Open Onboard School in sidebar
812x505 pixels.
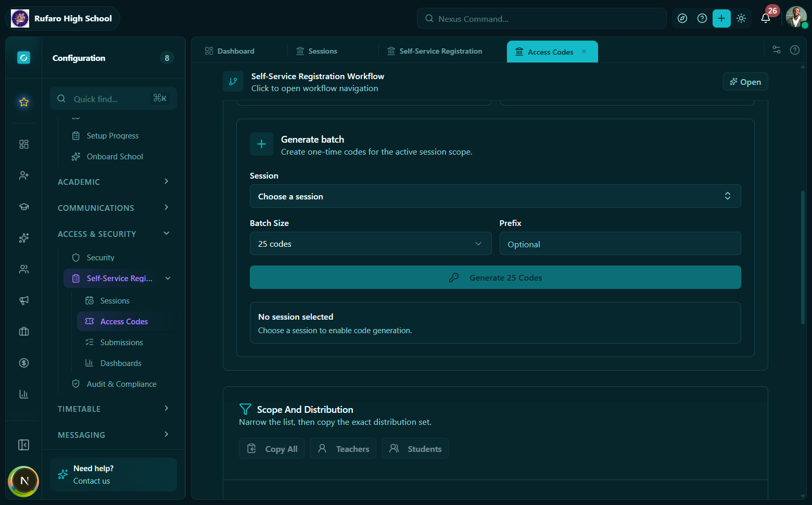click(115, 157)
